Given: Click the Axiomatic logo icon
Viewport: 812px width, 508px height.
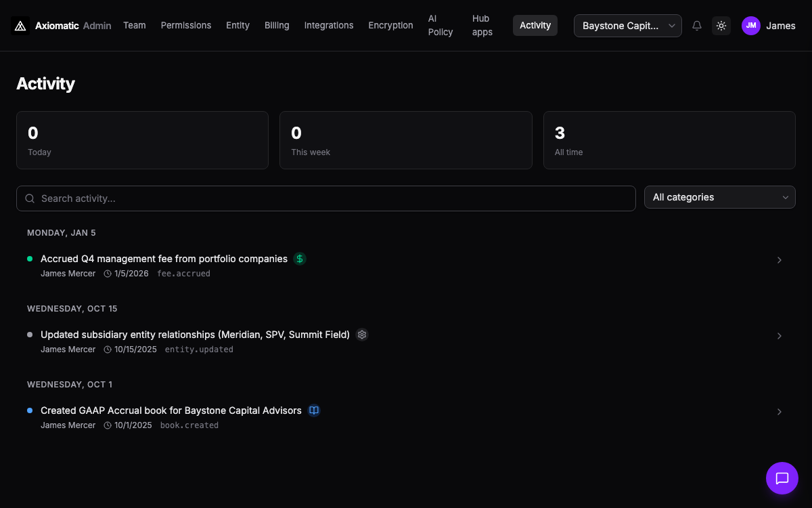Looking at the screenshot, I should tap(20, 26).
